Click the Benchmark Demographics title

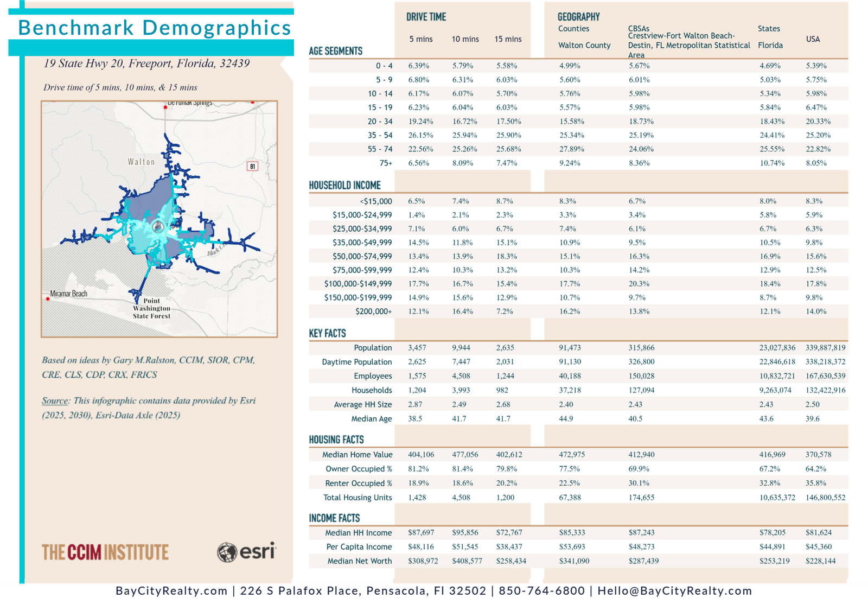[x=155, y=28]
